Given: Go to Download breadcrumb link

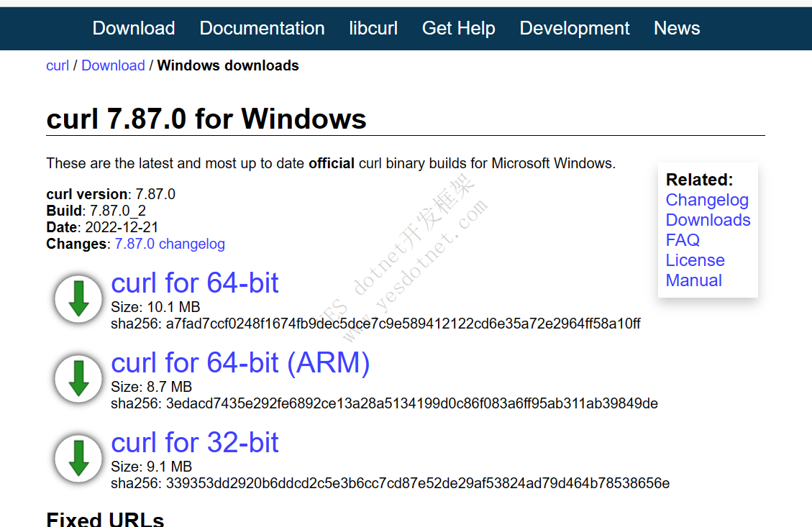Looking at the screenshot, I should point(113,65).
